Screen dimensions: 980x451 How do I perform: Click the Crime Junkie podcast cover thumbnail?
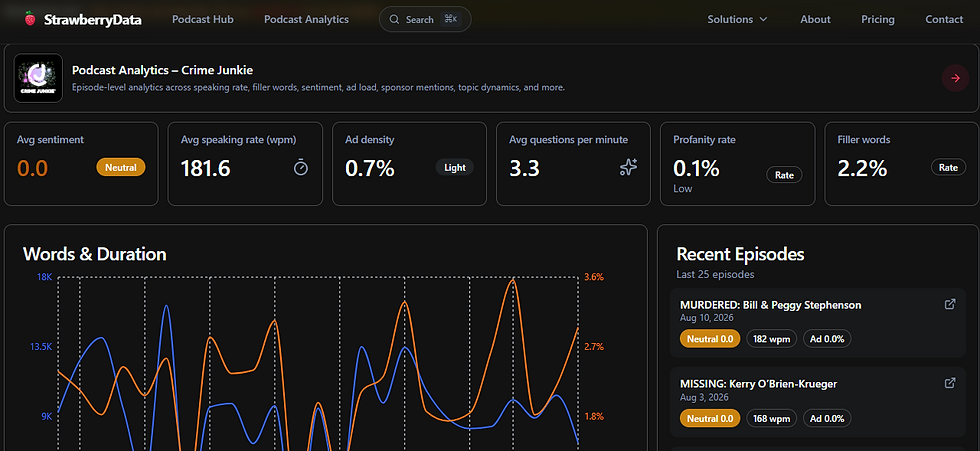click(38, 78)
